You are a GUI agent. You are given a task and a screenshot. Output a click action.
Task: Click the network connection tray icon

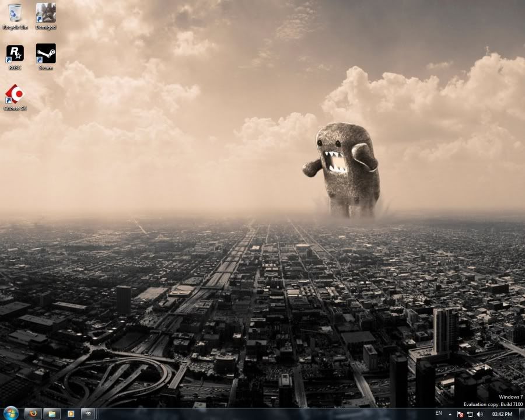pos(470,414)
